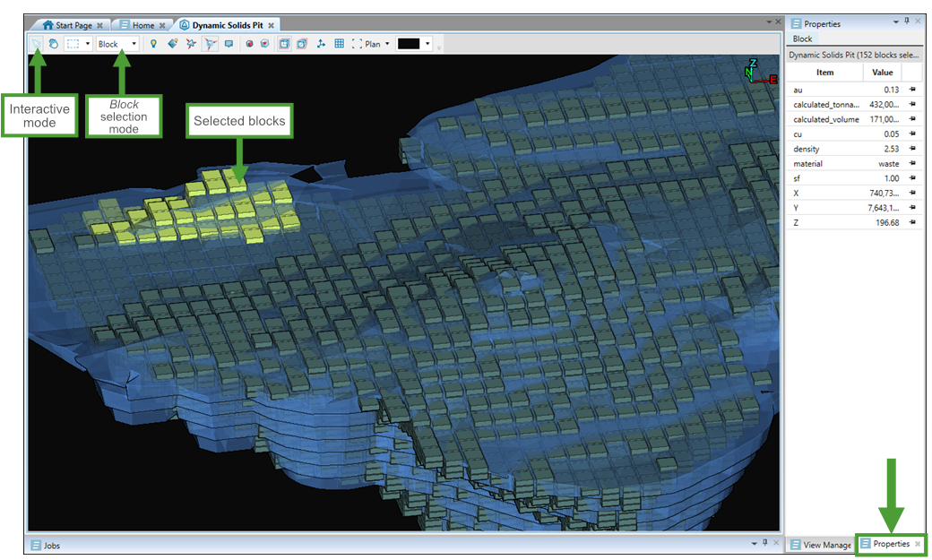Open the Home tab
This screenshot has width=932, height=560.
point(142,25)
